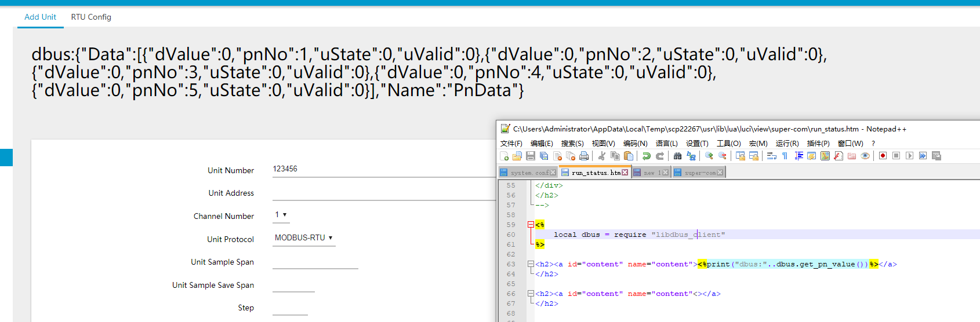
Task: Click the New file icon in Notepad++
Action: tap(504, 156)
